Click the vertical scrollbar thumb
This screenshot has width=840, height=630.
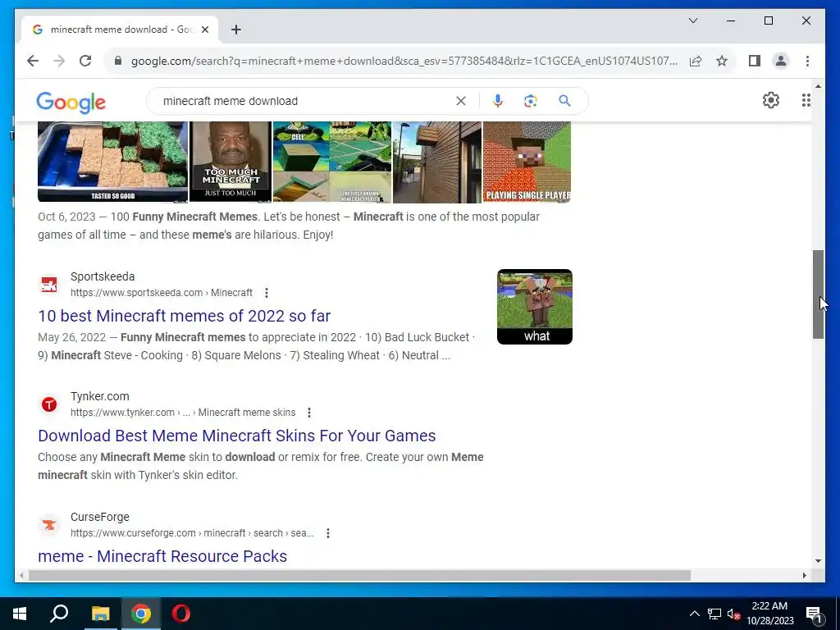click(818, 294)
